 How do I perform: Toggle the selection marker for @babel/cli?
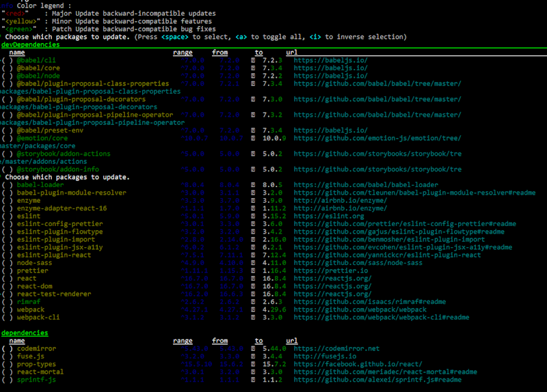click(x=8, y=60)
